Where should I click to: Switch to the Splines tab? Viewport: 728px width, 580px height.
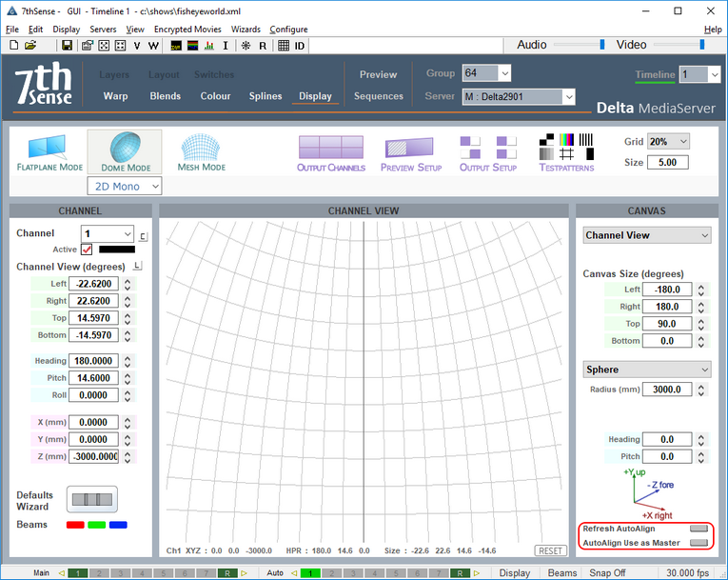point(266,96)
